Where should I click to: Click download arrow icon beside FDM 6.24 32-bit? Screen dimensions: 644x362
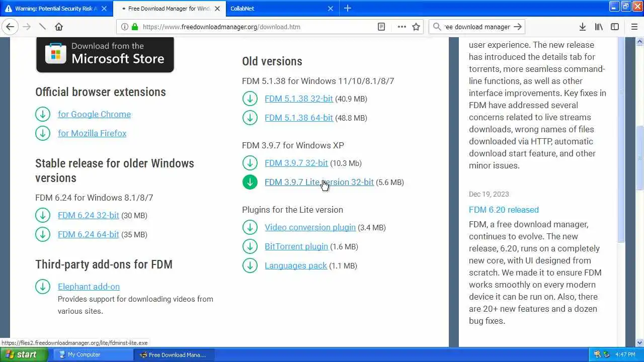click(43, 215)
